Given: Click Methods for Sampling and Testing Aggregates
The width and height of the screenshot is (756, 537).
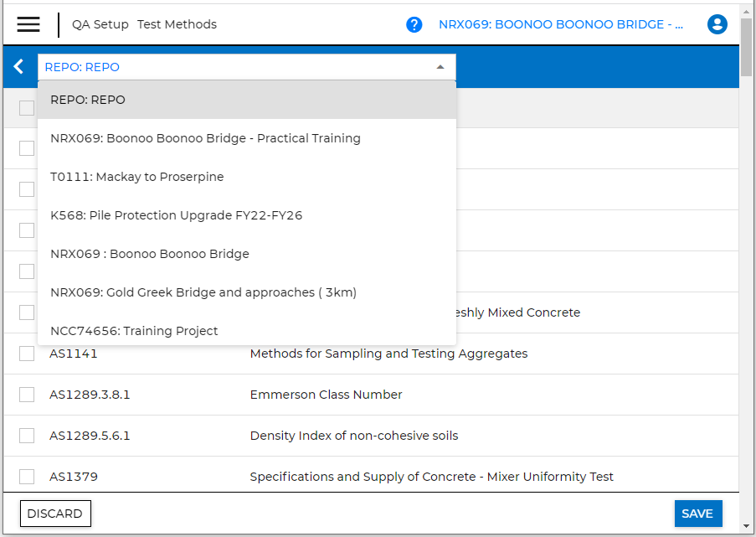Looking at the screenshot, I should point(388,354).
